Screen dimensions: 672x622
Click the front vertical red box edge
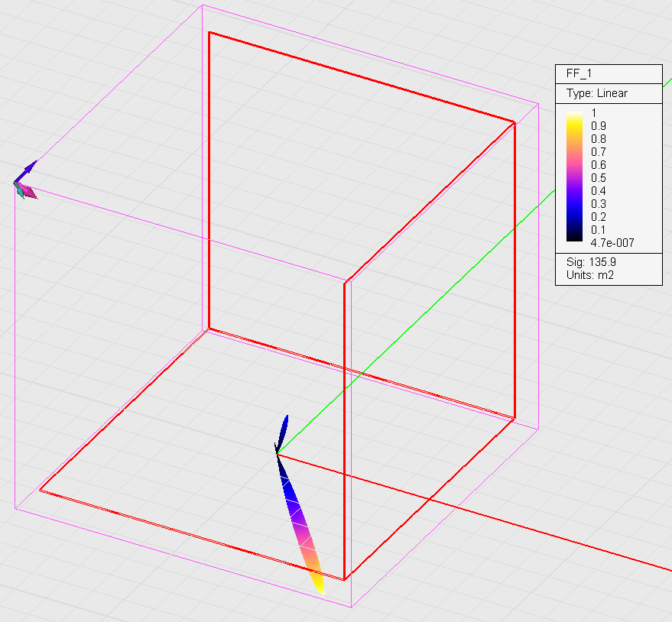point(345,428)
